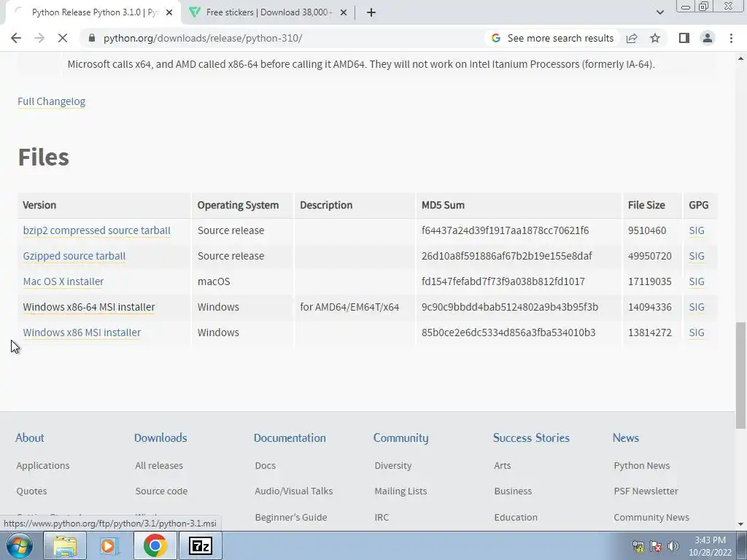The height and width of the screenshot is (560, 747).
Task: Open 7-Zip from the taskbar
Action: pos(200,545)
